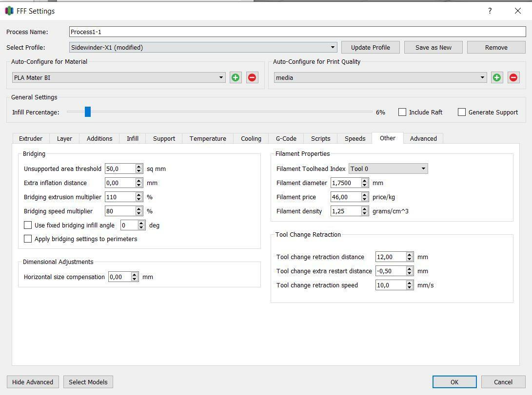
Task: Decrease filament price using down arrow
Action: pyautogui.click(x=364, y=199)
